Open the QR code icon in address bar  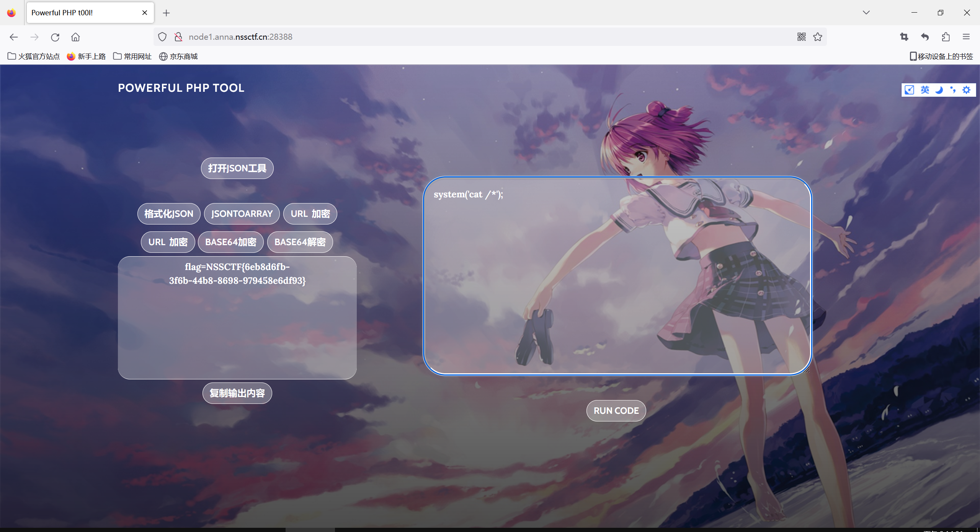[801, 37]
